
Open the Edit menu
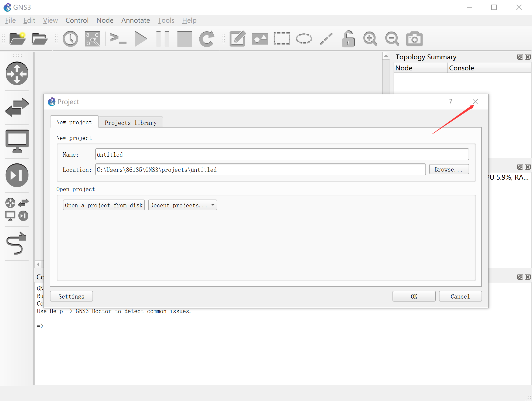29,20
